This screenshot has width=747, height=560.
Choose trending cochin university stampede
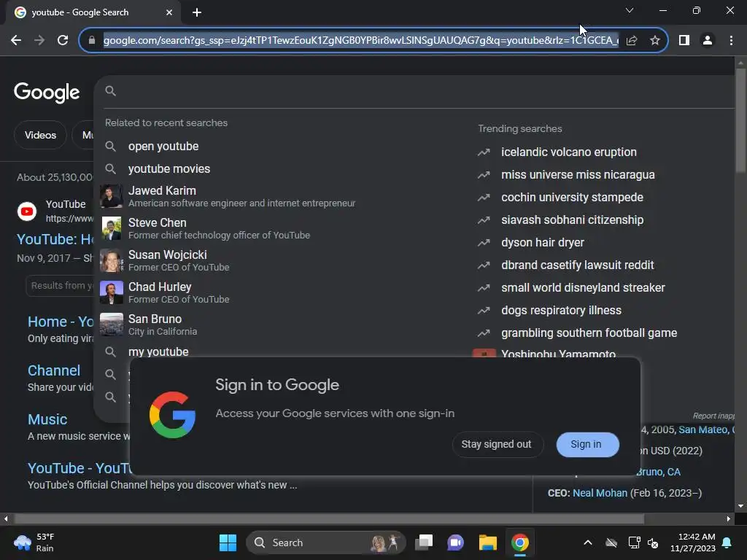[572, 197]
